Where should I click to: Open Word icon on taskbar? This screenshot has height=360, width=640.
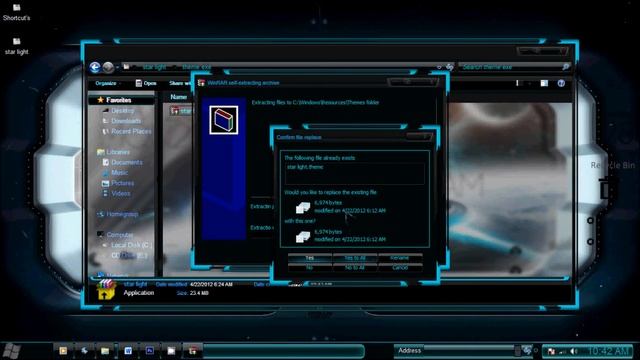coord(128,351)
